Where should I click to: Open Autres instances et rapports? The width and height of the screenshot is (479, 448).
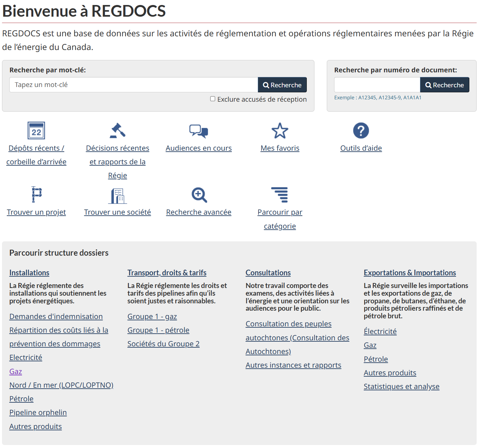[x=293, y=365]
